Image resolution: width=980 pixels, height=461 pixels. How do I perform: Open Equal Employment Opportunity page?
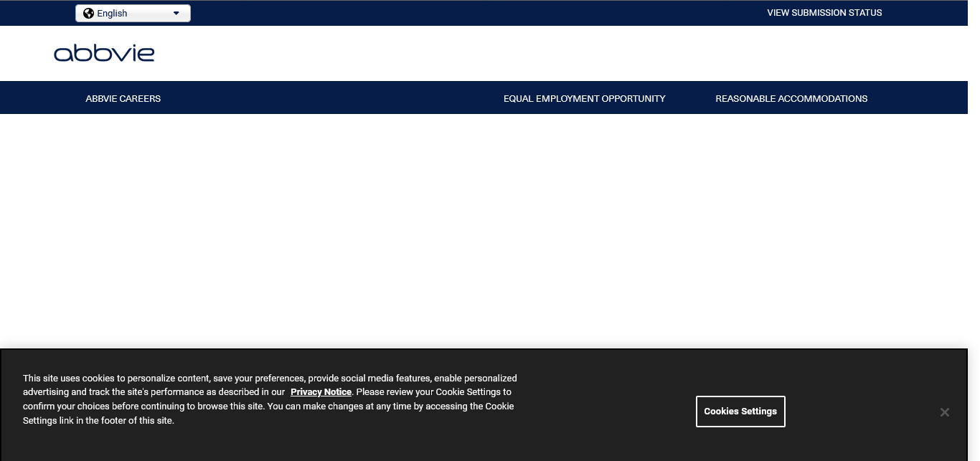click(584, 98)
